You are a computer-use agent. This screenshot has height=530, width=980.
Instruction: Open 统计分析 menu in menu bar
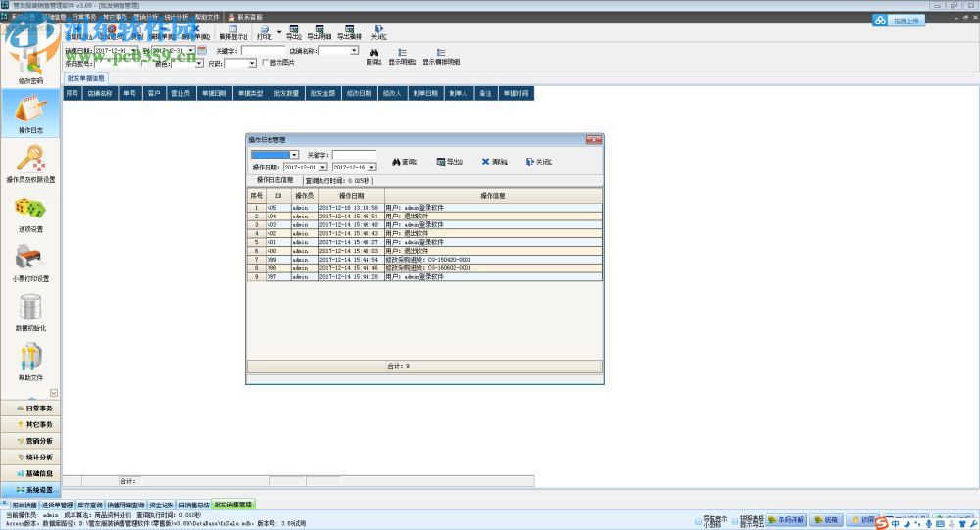click(x=176, y=17)
